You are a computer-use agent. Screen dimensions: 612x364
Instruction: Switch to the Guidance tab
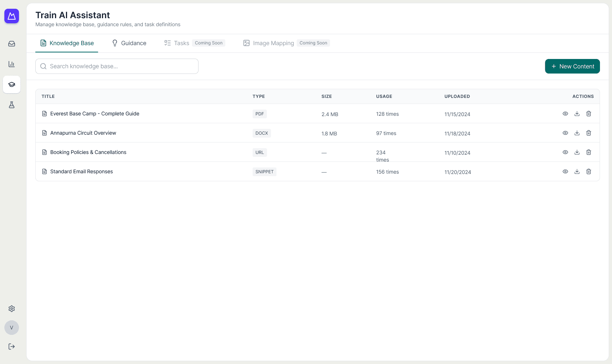point(129,43)
